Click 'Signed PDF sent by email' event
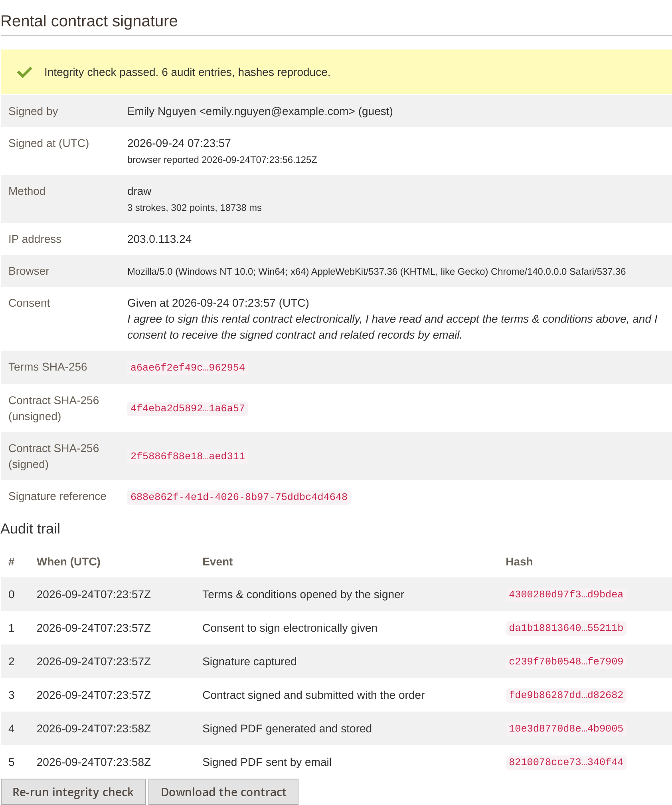672x805 pixels. click(267, 762)
